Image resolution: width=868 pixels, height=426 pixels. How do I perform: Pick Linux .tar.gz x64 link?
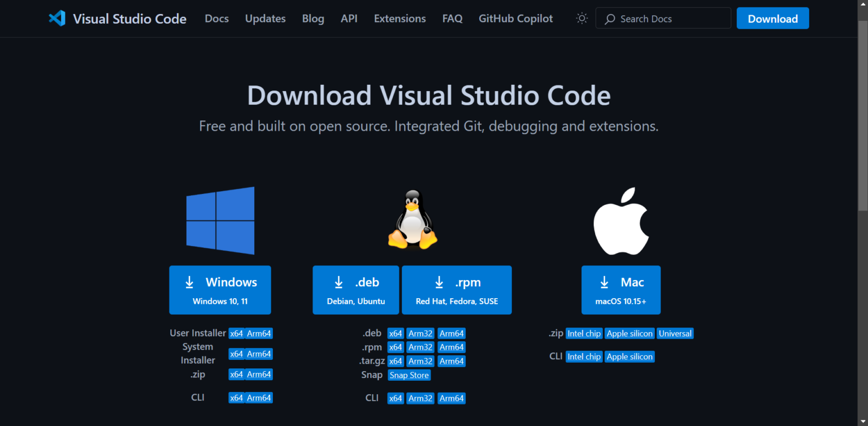pos(396,362)
